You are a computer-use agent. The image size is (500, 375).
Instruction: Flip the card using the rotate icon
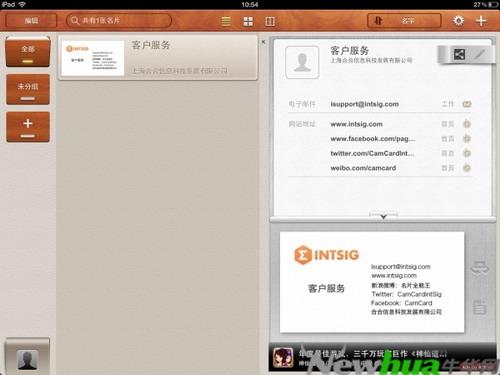[480, 268]
